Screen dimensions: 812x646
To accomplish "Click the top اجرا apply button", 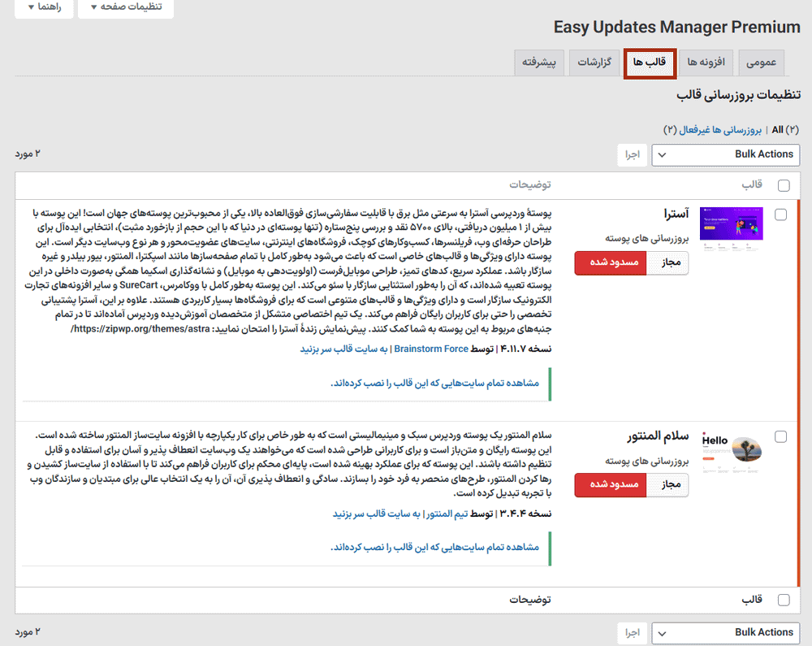I will click(x=633, y=155).
